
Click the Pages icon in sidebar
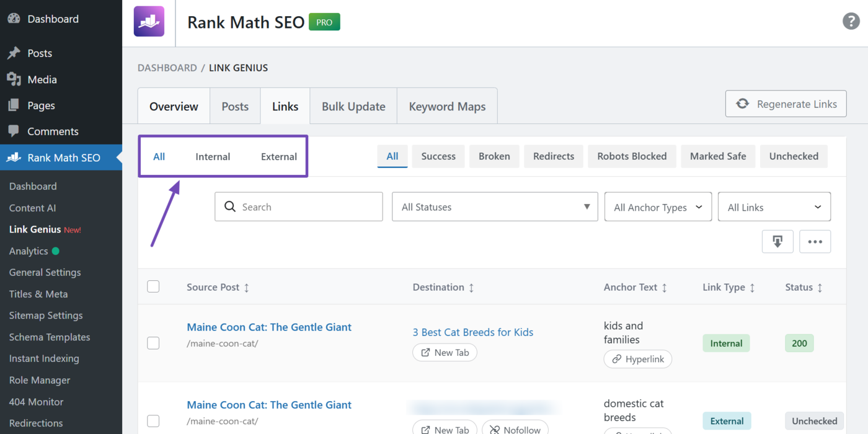tap(14, 105)
